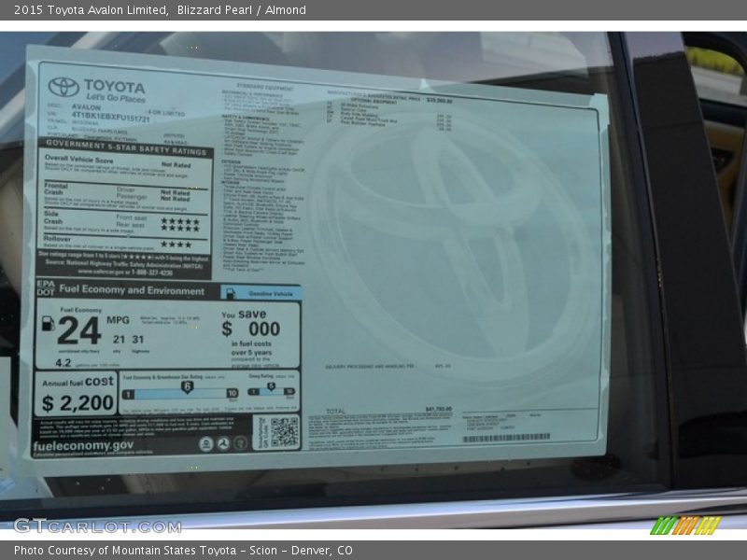The height and width of the screenshot is (560, 747).
Task: Visit fueleconomy.gov
Action: pos(84,445)
